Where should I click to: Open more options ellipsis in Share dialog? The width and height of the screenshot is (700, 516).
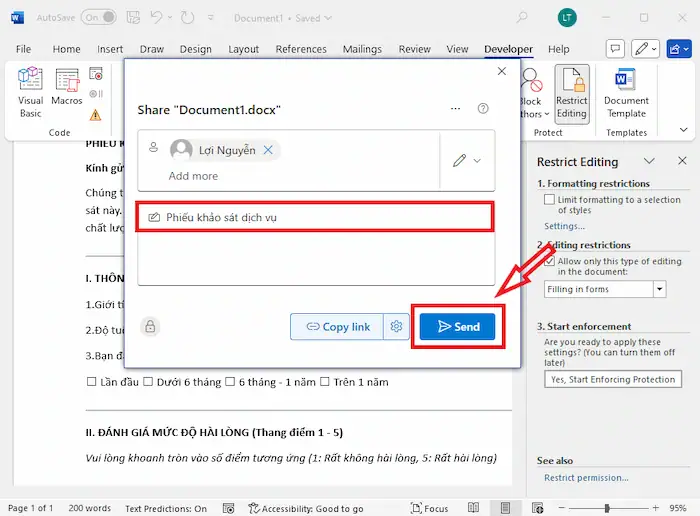click(456, 109)
